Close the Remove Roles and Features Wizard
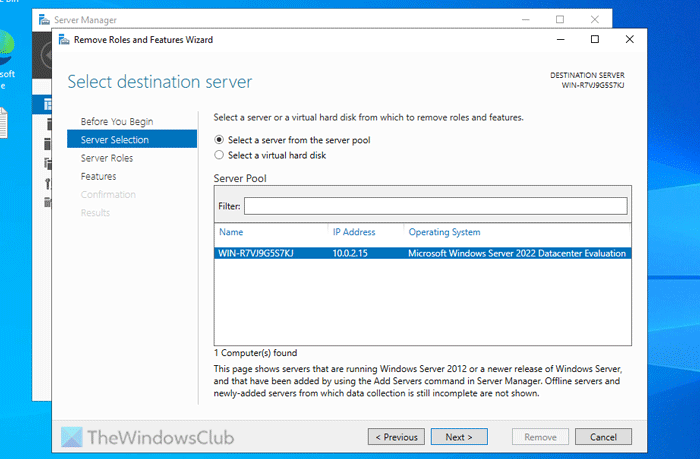 (628, 40)
